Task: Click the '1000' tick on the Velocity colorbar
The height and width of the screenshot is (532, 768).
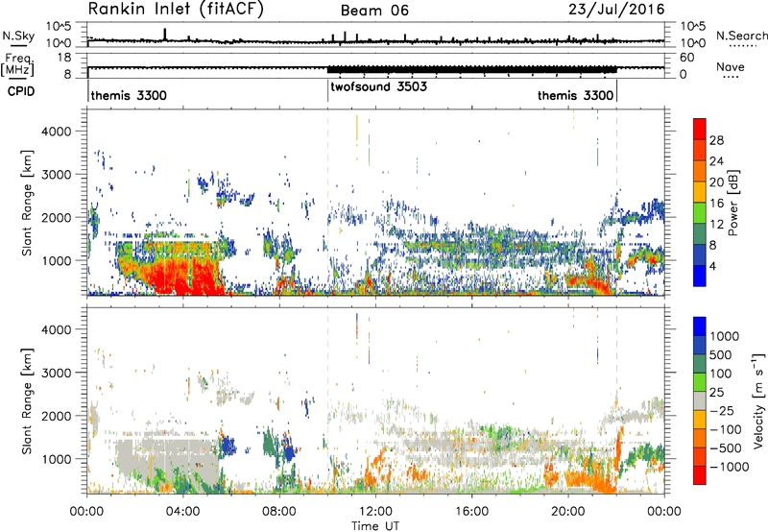Action: click(725, 336)
